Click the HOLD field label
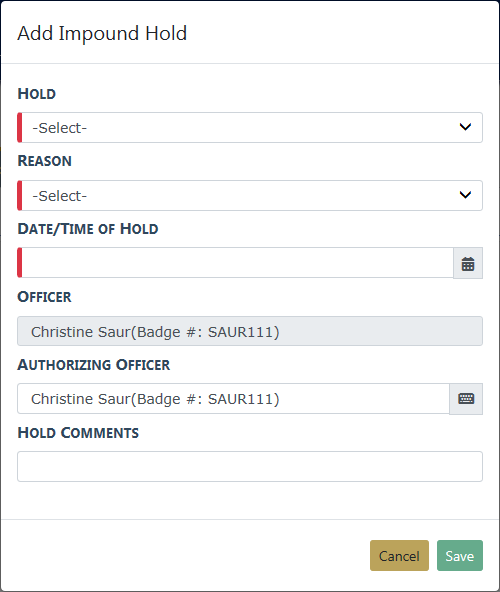This screenshot has width=500, height=592. click(37, 94)
